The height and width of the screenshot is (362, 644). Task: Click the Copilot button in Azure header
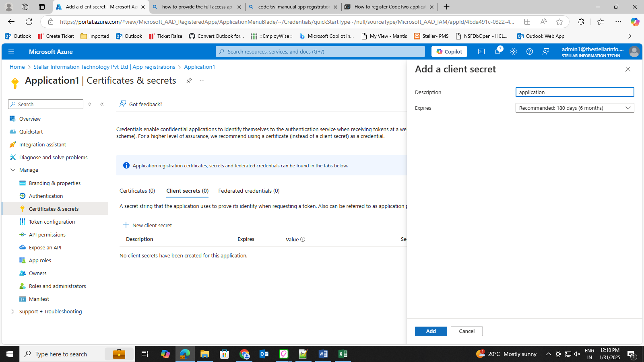(449, 51)
